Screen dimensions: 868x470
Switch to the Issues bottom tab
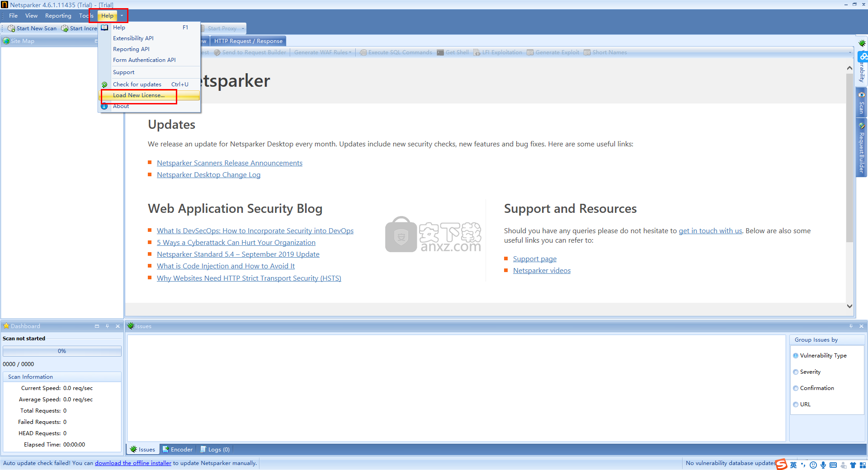point(142,449)
